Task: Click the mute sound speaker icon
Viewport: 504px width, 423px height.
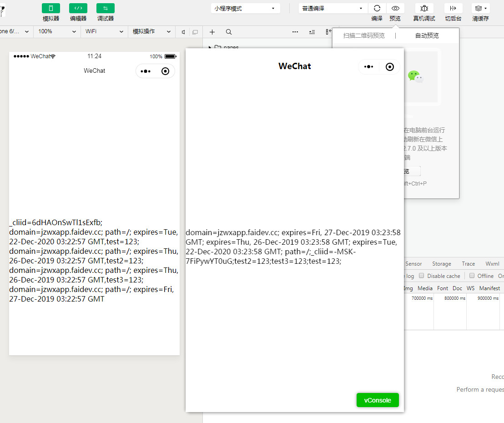Action: (183, 32)
